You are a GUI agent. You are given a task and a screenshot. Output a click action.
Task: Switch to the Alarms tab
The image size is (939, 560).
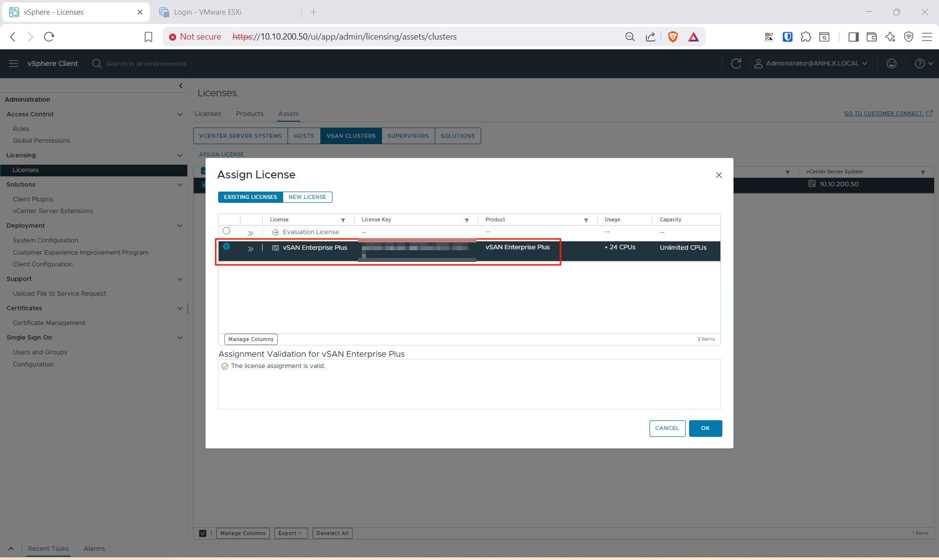coord(94,548)
